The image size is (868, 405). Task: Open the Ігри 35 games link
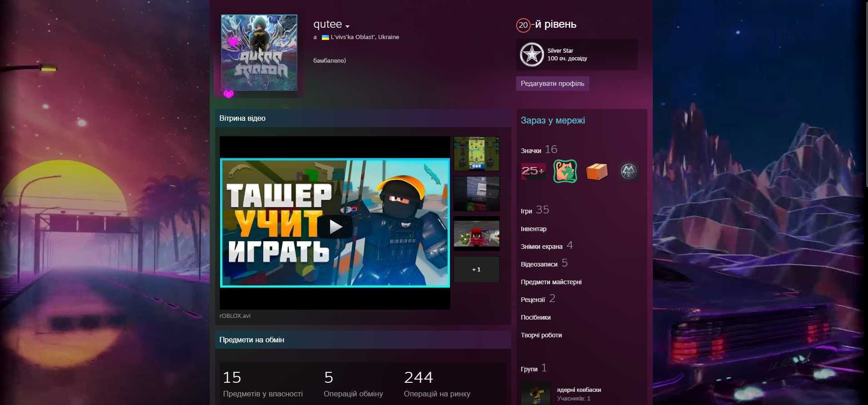(535, 210)
